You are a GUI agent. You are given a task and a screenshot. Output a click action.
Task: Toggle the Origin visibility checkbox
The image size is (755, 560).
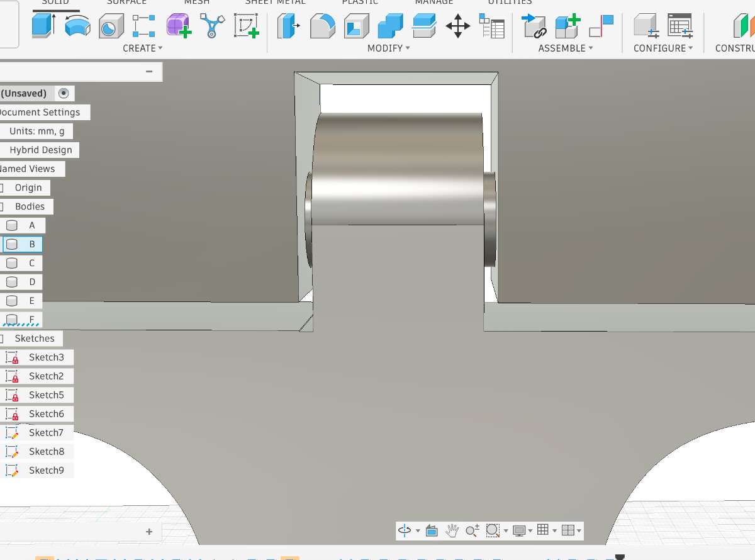pyautogui.click(x=2, y=188)
